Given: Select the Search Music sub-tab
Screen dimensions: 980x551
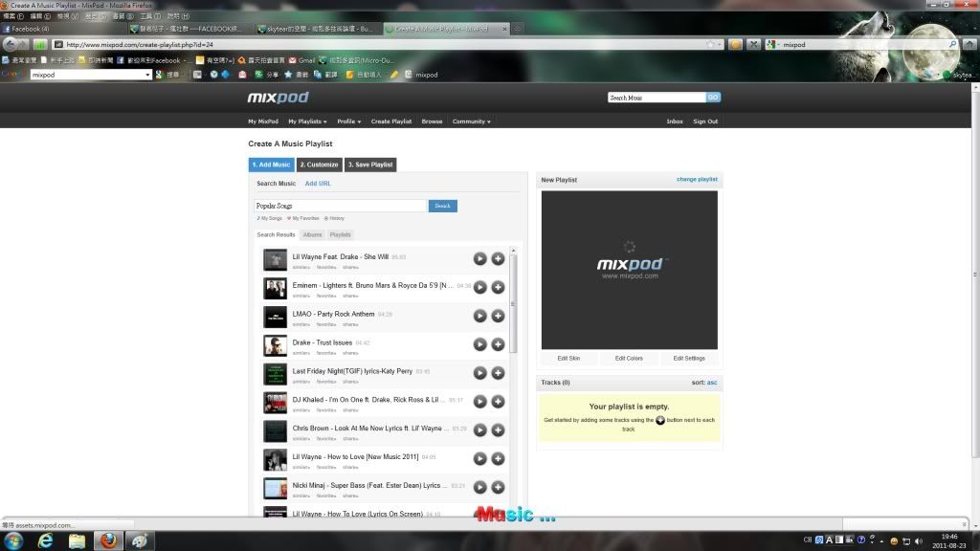Looking at the screenshot, I should pyautogui.click(x=276, y=184).
